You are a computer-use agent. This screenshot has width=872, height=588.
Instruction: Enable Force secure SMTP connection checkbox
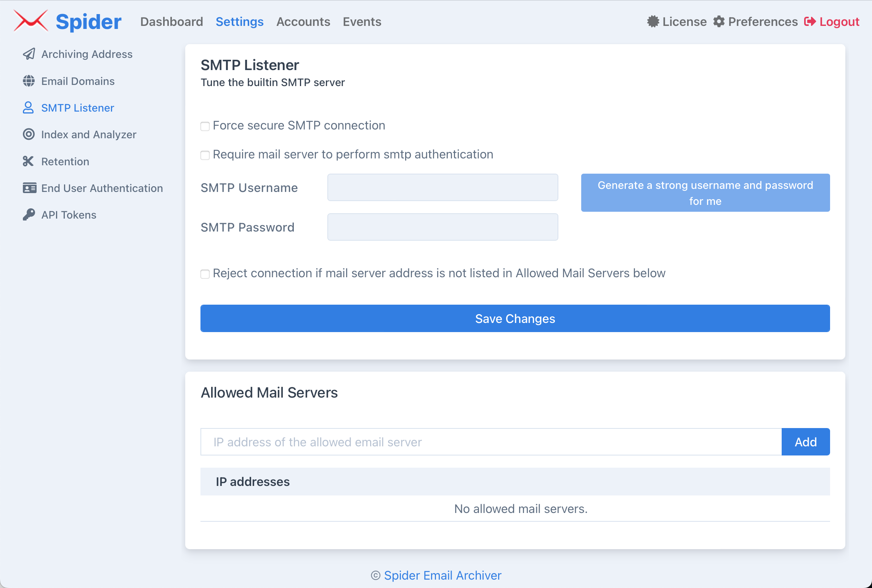(x=205, y=126)
